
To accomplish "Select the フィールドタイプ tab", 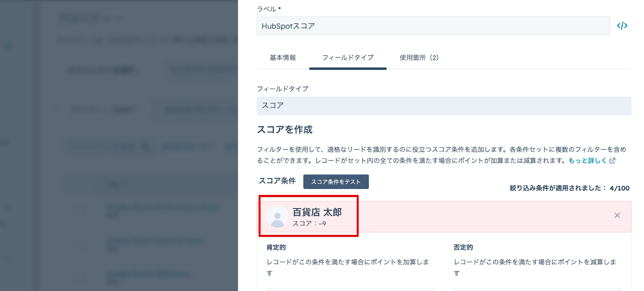I will coord(348,57).
